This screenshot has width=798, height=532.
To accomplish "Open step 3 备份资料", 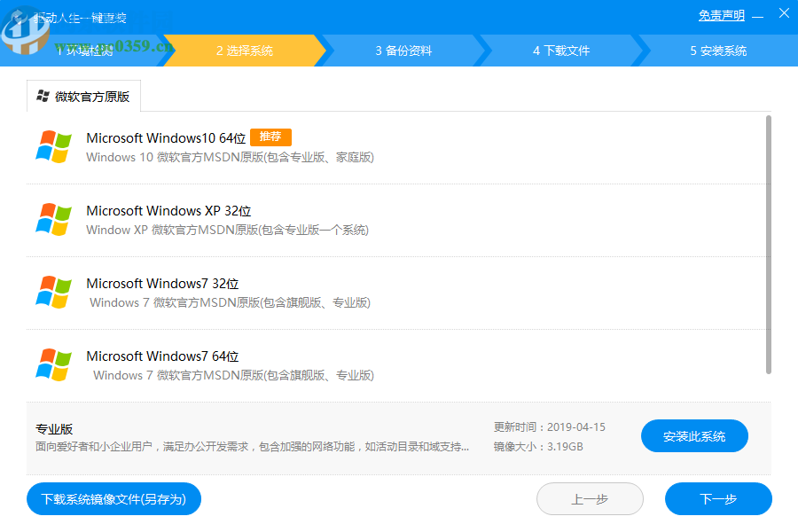I will point(403,51).
